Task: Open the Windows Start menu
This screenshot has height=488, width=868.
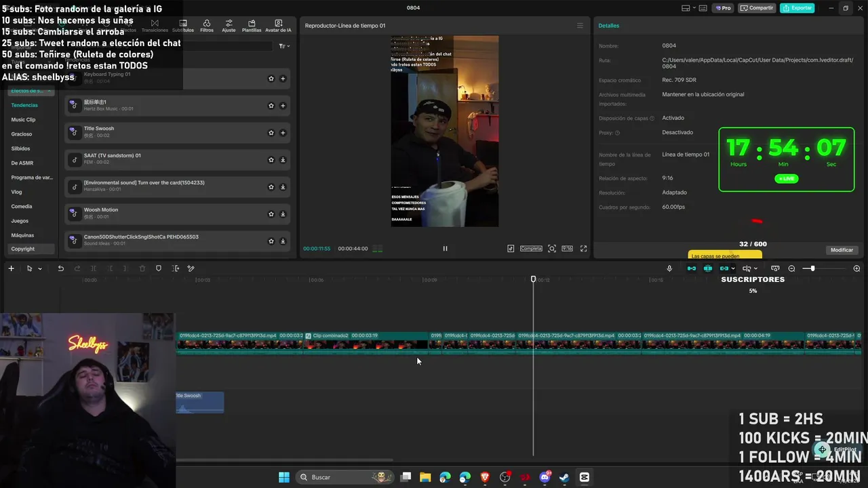Action: [284, 477]
